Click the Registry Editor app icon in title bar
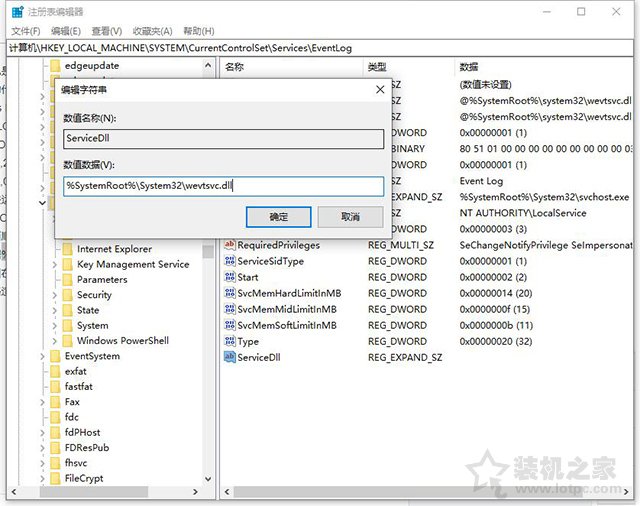The height and width of the screenshot is (506, 640). [18, 12]
